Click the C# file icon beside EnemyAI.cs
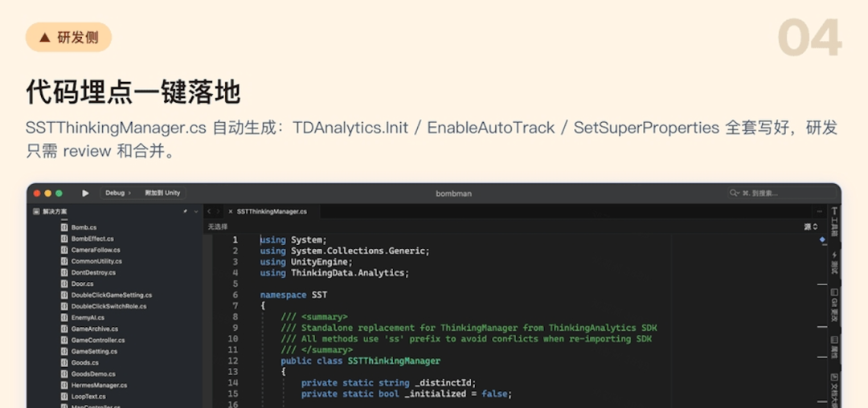 64,318
